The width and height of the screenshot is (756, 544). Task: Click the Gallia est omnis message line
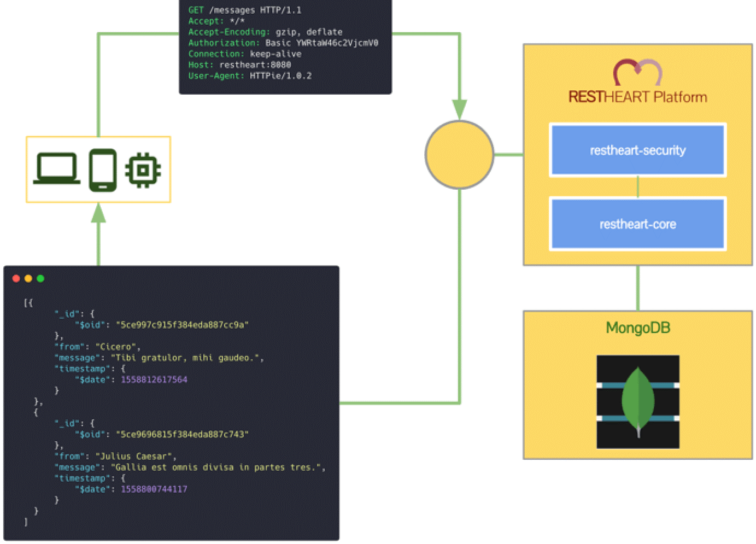click(190, 467)
